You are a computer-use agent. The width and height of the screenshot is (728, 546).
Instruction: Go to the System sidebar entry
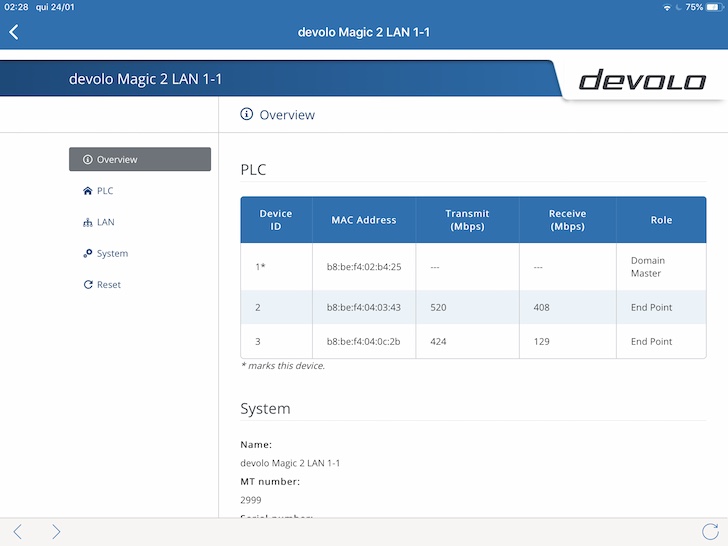(112, 254)
